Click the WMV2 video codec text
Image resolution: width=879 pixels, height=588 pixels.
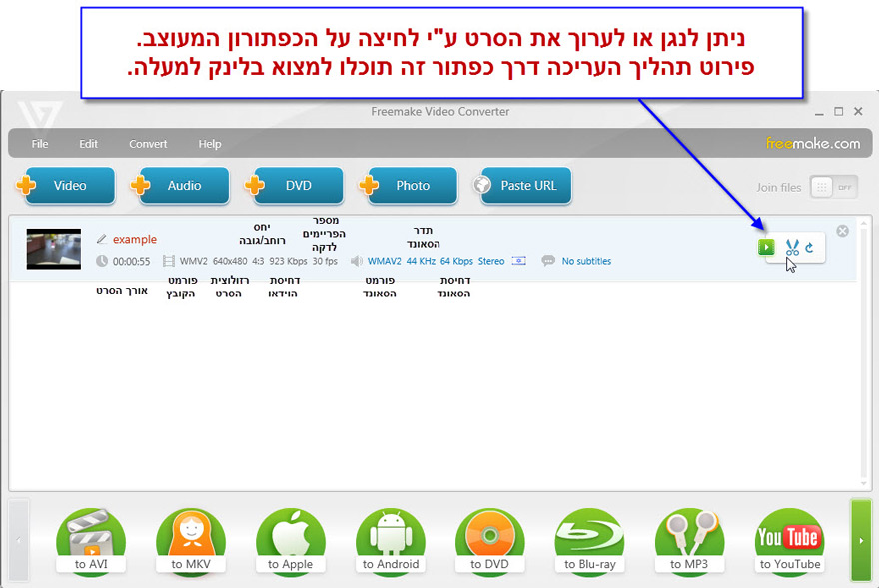(194, 261)
